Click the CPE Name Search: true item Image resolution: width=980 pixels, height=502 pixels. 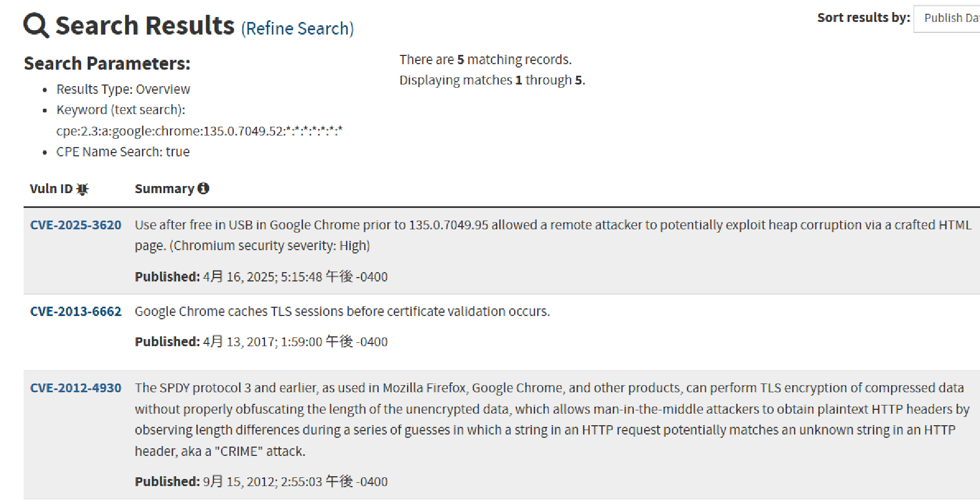coord(122,151)
